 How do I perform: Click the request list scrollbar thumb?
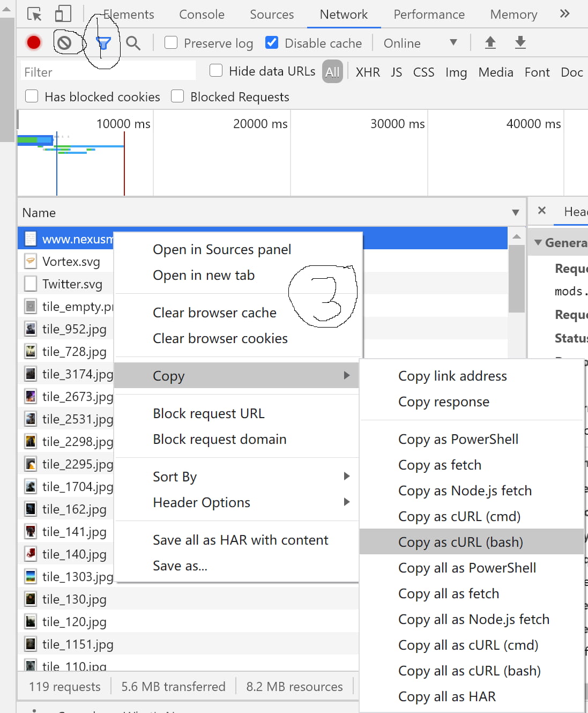[517, 279]
